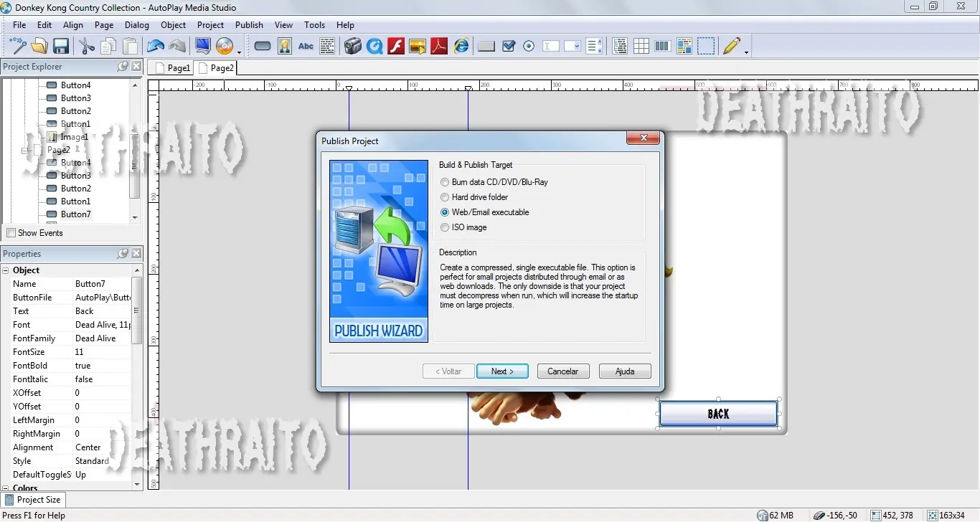The width and height of the screenshot is (980, 522).
Task: Toggle the Colors category in Properties
Action: point(6,488)
